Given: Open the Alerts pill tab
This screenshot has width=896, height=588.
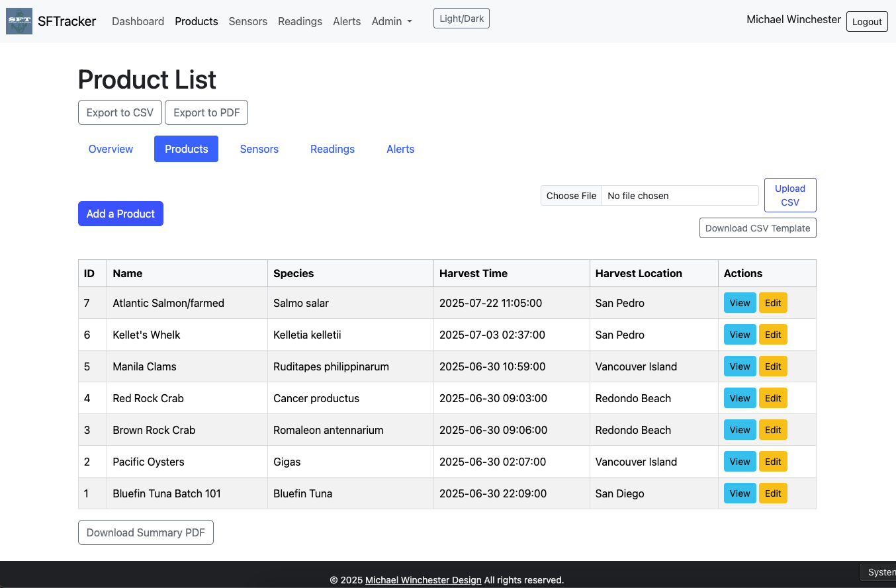Looking at the screenshot, I should pyautogui.click(x=400, y=149).
